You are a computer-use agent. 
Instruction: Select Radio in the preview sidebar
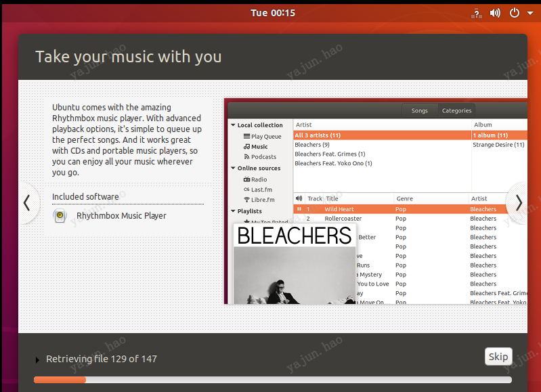click(255, 179)
